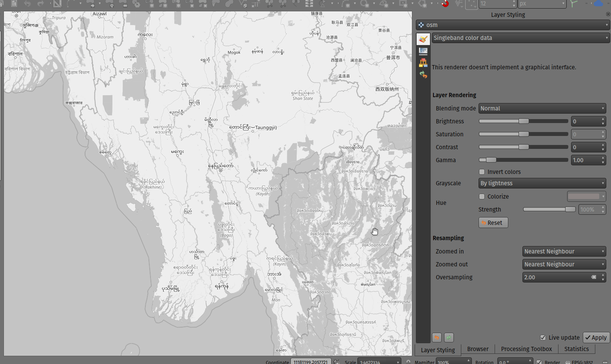Click the undo arrow below styling panel
This screenshot has height=364, width=611.
click(x=437, y=337)
